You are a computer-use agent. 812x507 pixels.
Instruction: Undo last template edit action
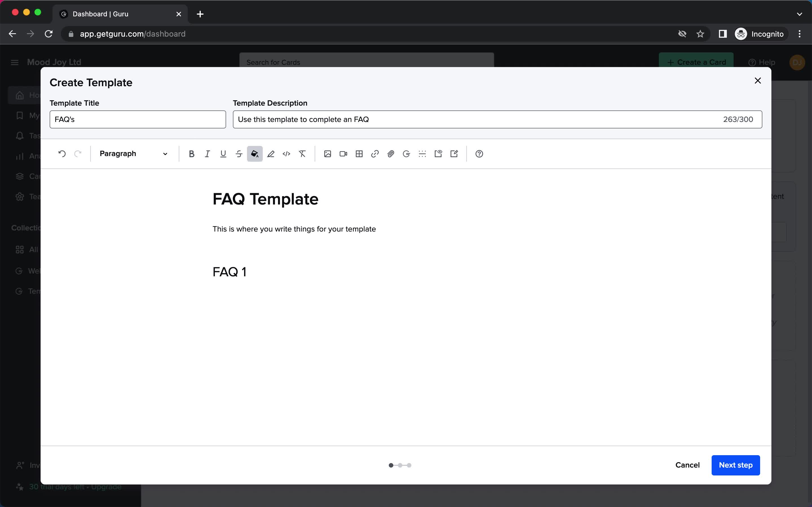[x=61, y=153]
